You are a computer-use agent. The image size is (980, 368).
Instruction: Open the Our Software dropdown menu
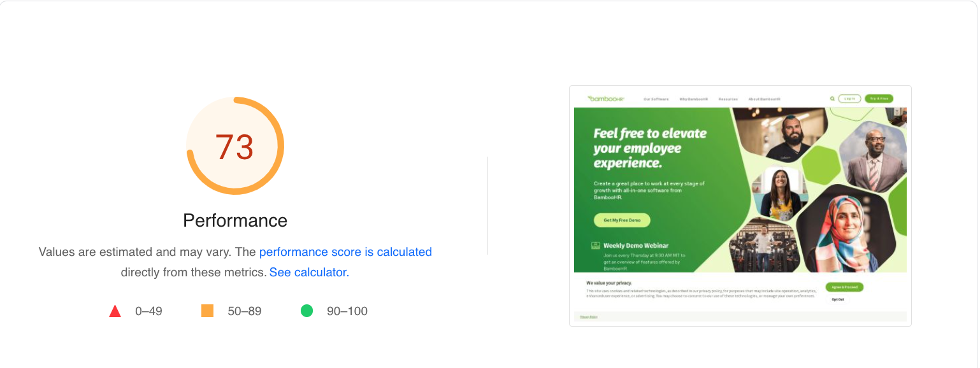[x=657, y=99]
